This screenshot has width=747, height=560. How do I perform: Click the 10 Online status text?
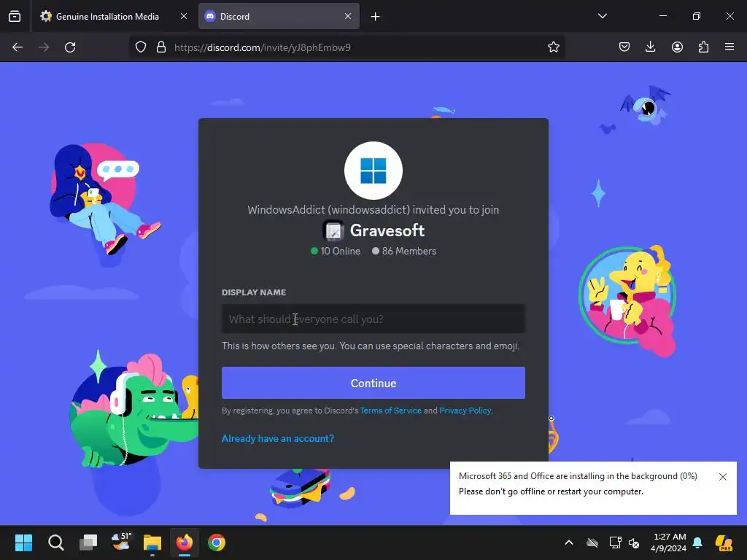340,251
